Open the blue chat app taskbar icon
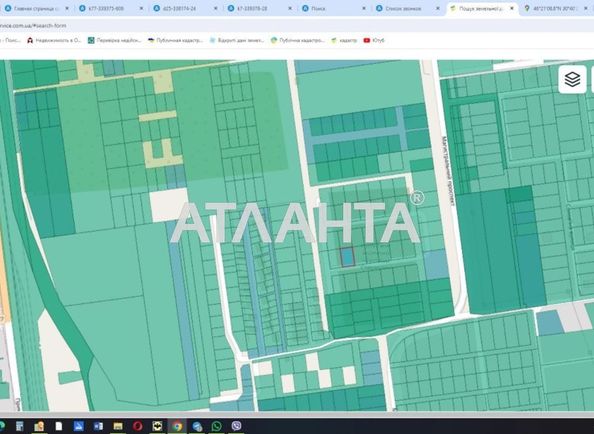 [197, 426]
